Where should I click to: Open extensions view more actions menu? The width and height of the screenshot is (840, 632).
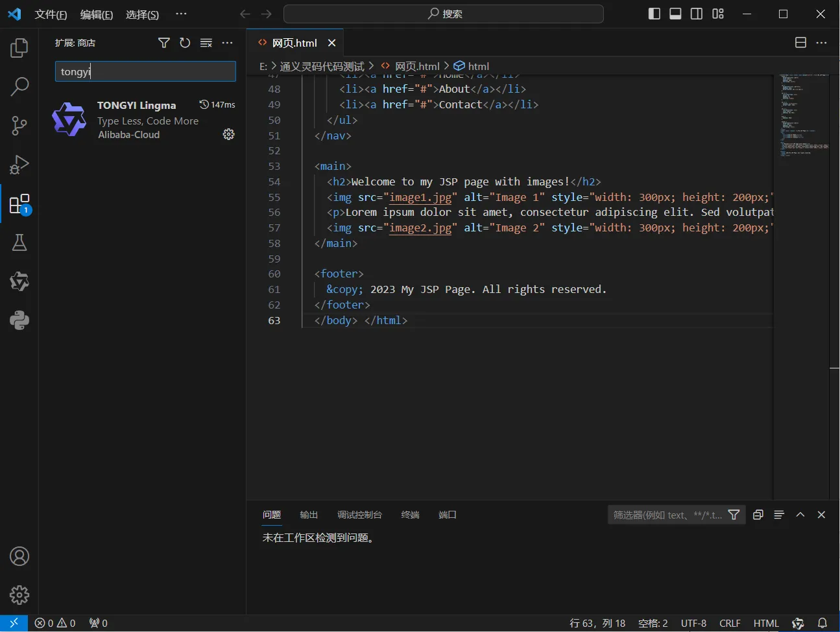pos(227,43)
